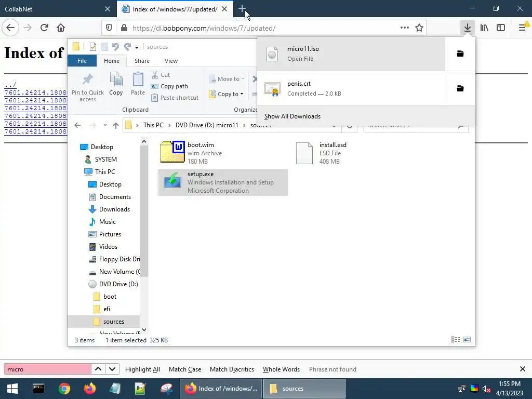This screenshot has height=399, width=532.
Task: Open Pictures in the navigation pane
Action: click(x=110, y=234)
